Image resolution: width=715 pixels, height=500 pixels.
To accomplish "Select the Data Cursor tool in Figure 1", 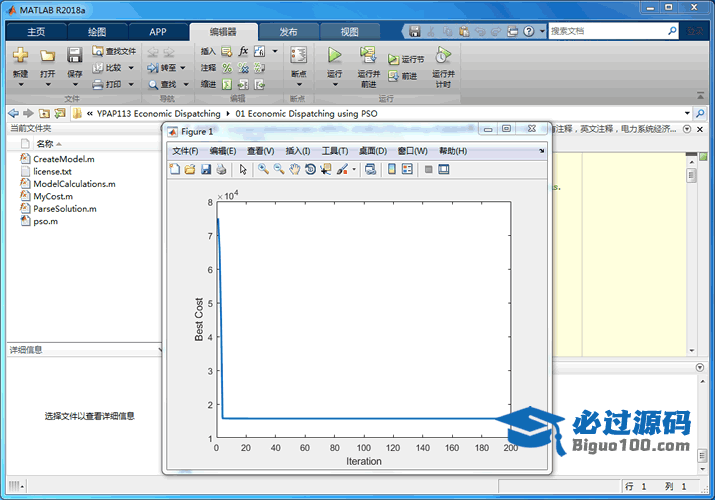I will pyautogui.click(x=326, y=169).
